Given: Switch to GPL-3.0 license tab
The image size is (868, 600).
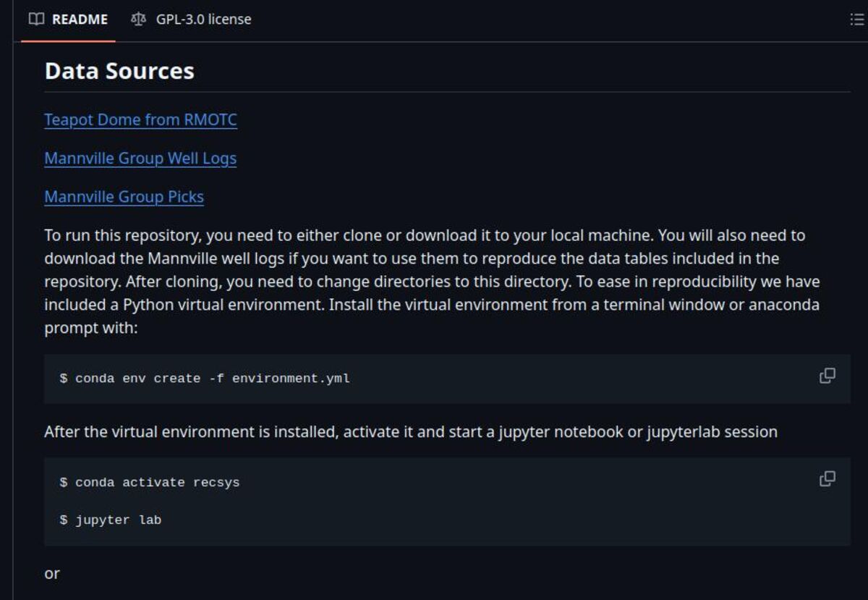Looking at the screenshot, I should coord(191,20).
